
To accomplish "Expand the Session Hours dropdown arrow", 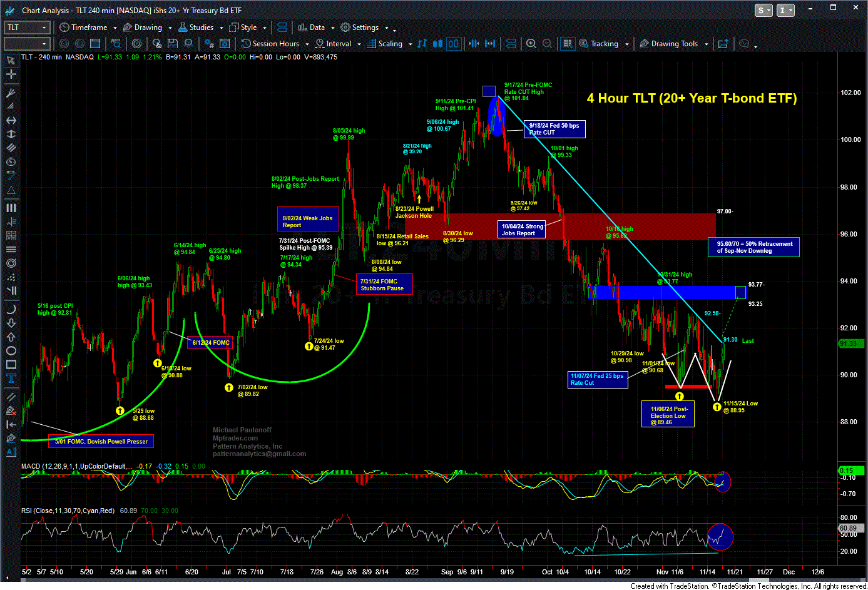I will tap(307, 44).
